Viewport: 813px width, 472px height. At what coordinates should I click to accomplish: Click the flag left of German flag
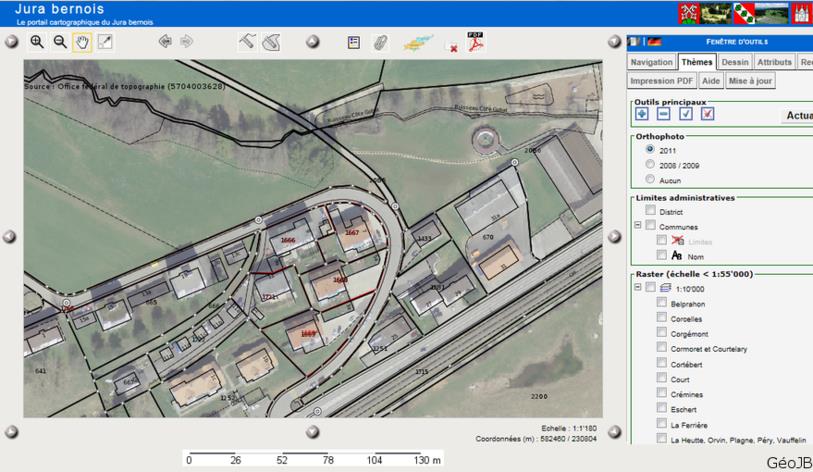pos(635,41)
